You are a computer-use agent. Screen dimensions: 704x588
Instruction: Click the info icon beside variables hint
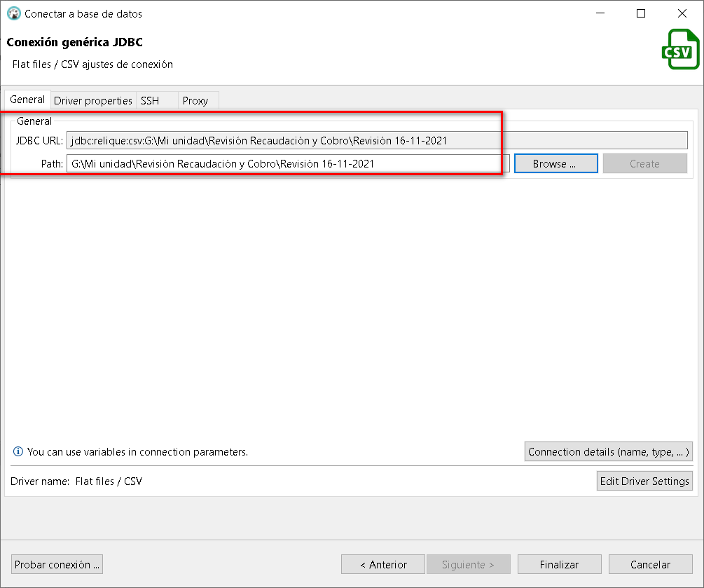[x=18, y=451]
